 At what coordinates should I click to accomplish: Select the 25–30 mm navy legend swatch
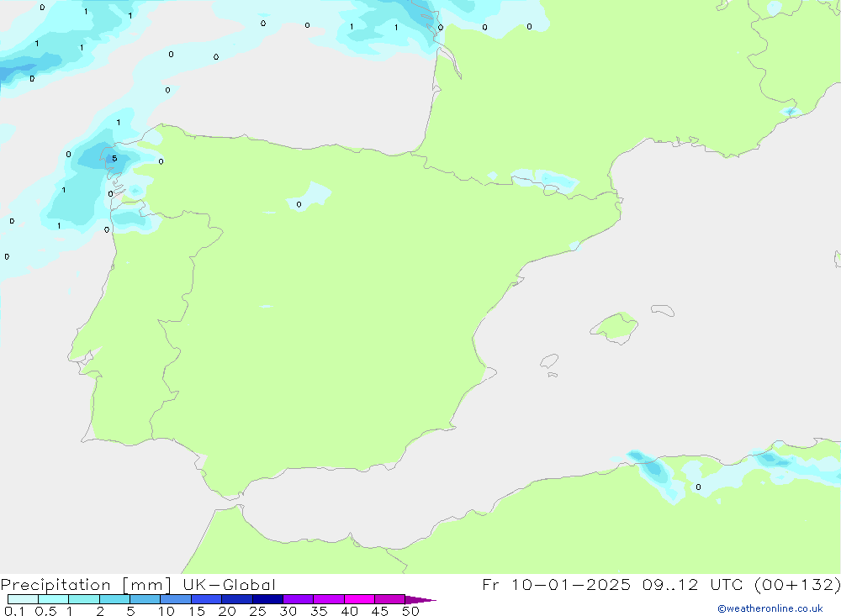point(267,599)
